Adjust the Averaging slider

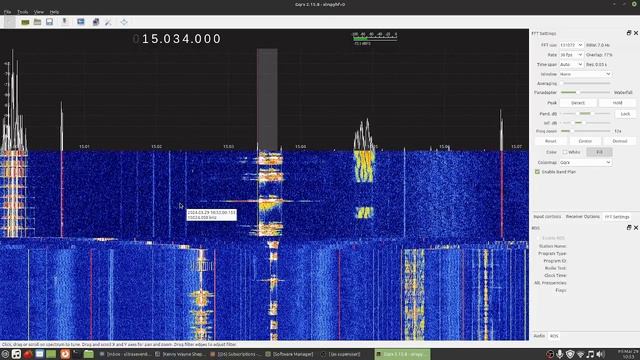click(x=585, y=83)
